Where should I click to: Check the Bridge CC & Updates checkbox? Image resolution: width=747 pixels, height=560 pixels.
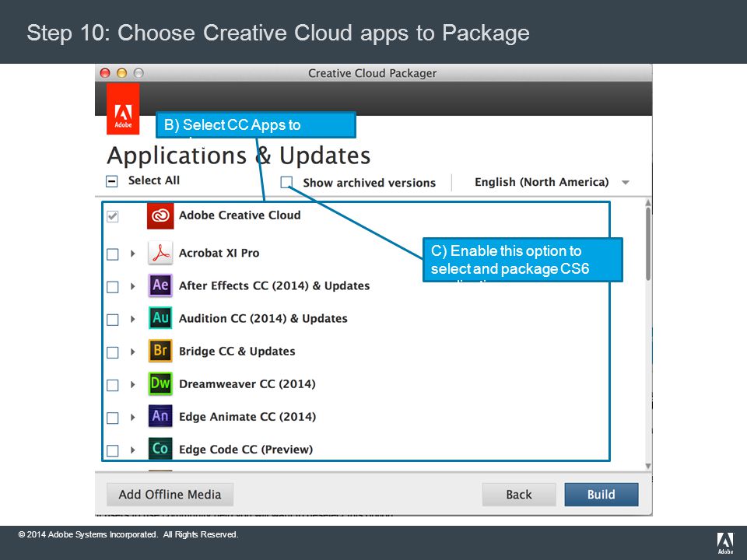click(x=112, y=352)
